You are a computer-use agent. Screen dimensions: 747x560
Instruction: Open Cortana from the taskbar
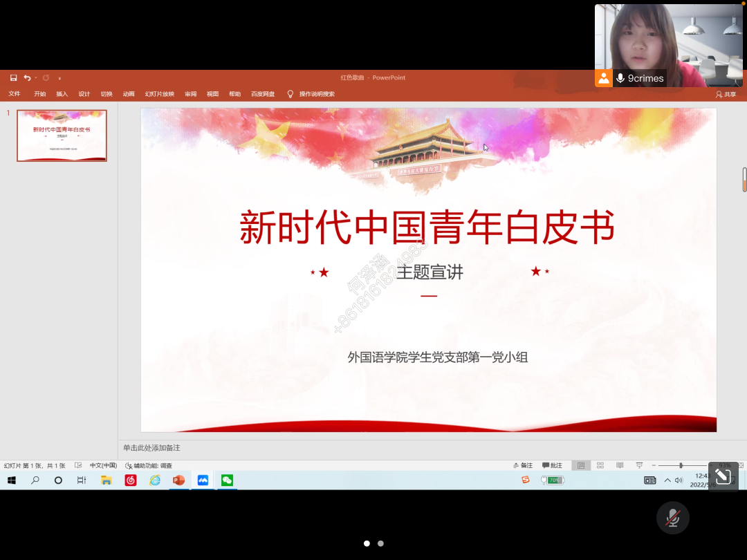[x=58, y=480]
